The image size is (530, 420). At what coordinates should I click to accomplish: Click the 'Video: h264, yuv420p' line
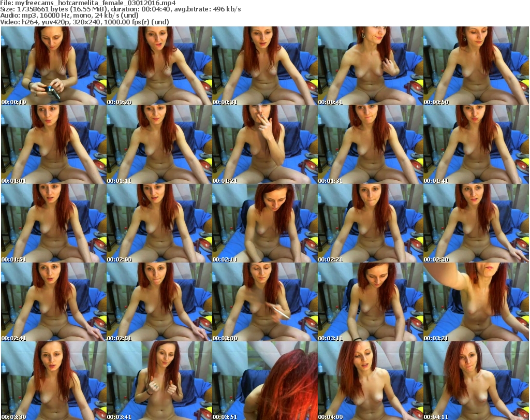coord(84,22)
